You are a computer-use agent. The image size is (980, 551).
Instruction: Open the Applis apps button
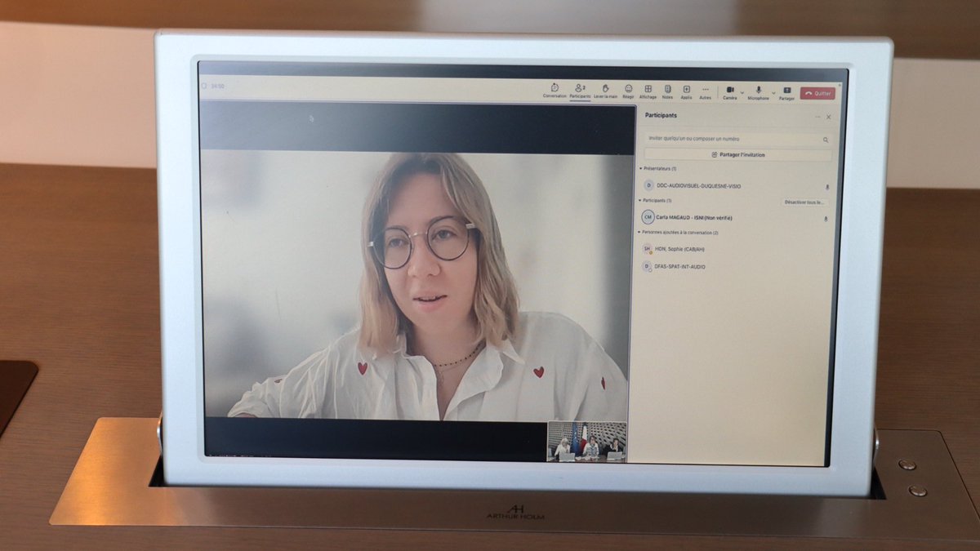tap(686, 91)
